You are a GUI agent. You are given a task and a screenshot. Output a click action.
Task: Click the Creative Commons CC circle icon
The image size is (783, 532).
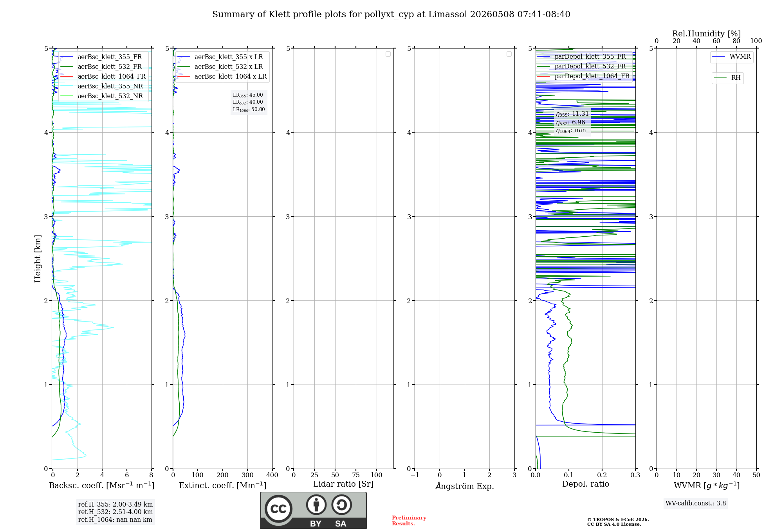point(278,509)
